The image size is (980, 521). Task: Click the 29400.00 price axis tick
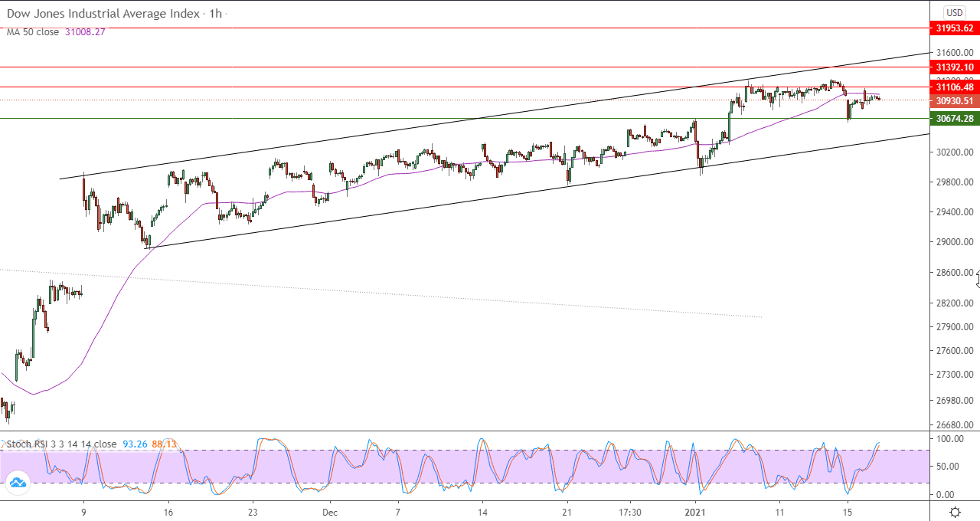coord(954,212)
